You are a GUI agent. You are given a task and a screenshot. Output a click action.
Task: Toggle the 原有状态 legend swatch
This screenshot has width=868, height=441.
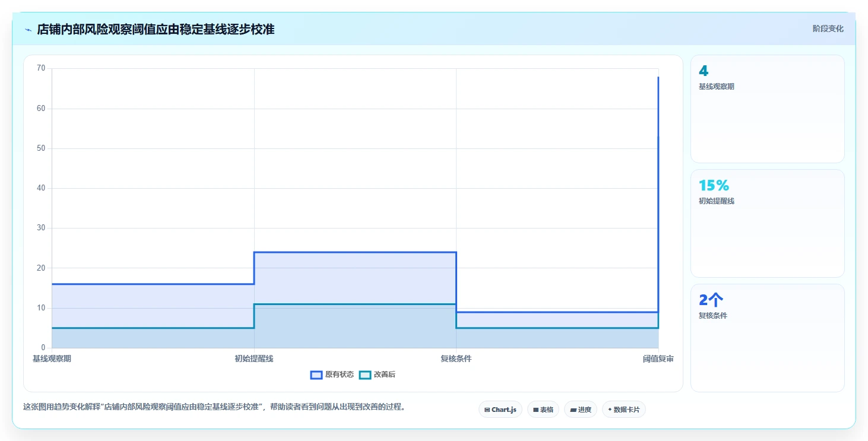[316, 375]
